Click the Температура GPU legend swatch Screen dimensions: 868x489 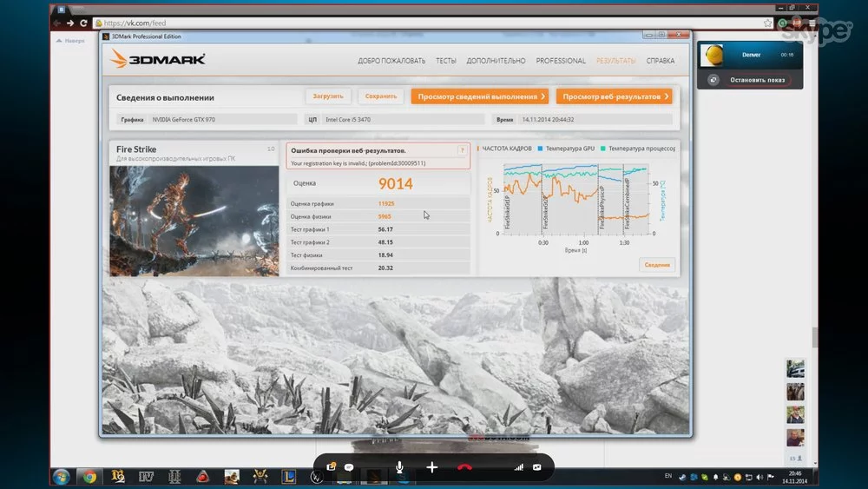[540, 149]
